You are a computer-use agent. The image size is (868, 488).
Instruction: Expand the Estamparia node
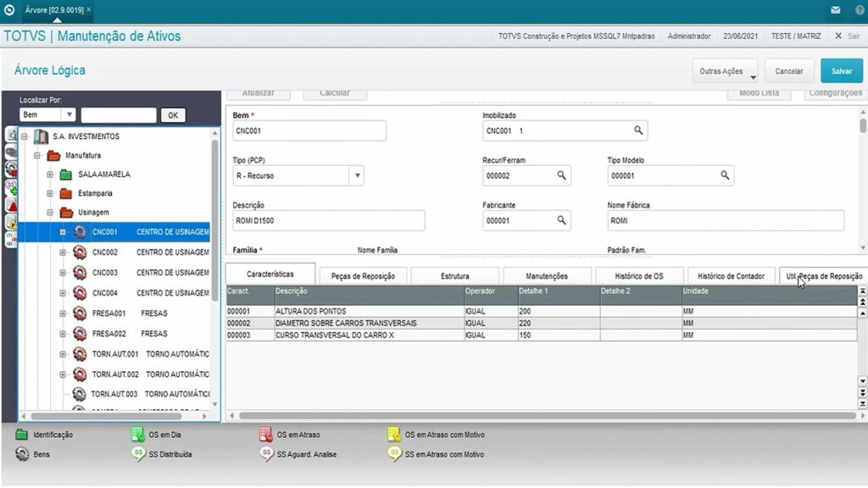coord(50,194)
